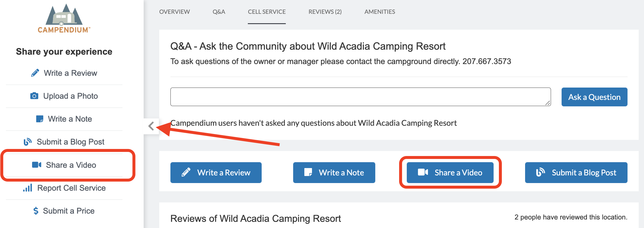This screenshot has width=644, height=228.
Task: Click the Q&A section heading text
Action: [308, 46]
